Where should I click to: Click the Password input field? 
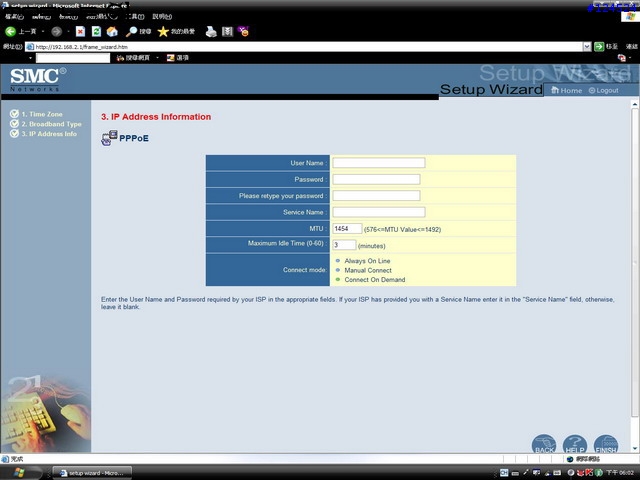click(376, 179)
